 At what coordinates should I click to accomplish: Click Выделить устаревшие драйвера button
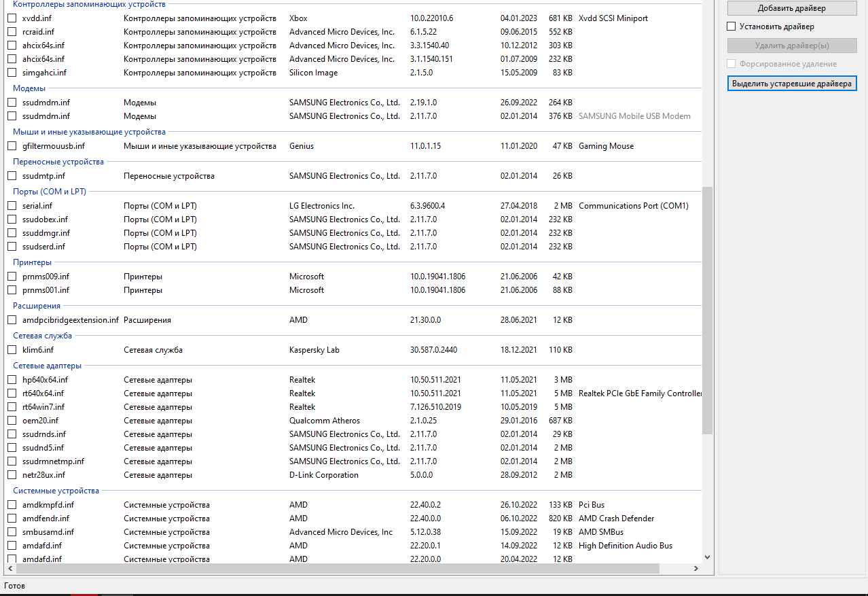[791, 84]
